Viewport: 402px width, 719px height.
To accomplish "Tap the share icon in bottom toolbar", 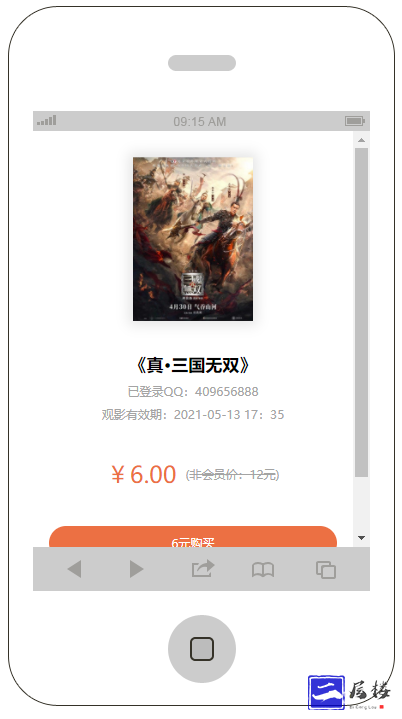I will point(203,569).
